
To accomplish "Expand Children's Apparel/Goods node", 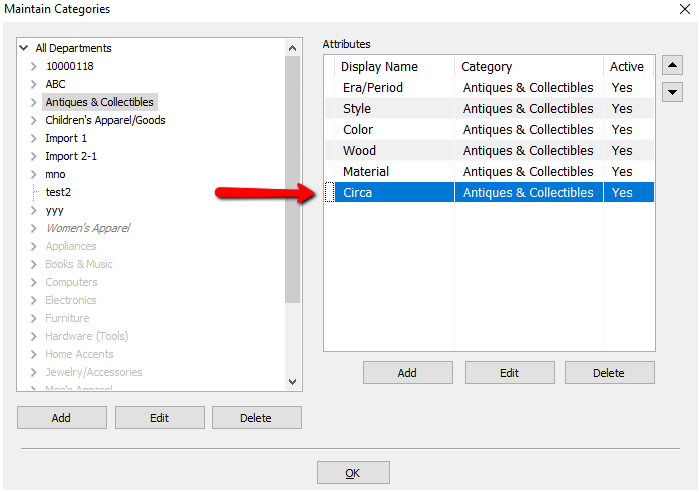I will 34,120.
